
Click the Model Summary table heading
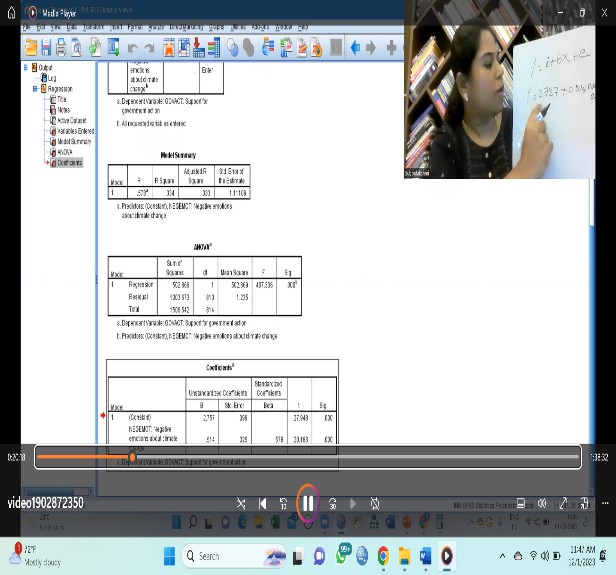tap(178, 155)
